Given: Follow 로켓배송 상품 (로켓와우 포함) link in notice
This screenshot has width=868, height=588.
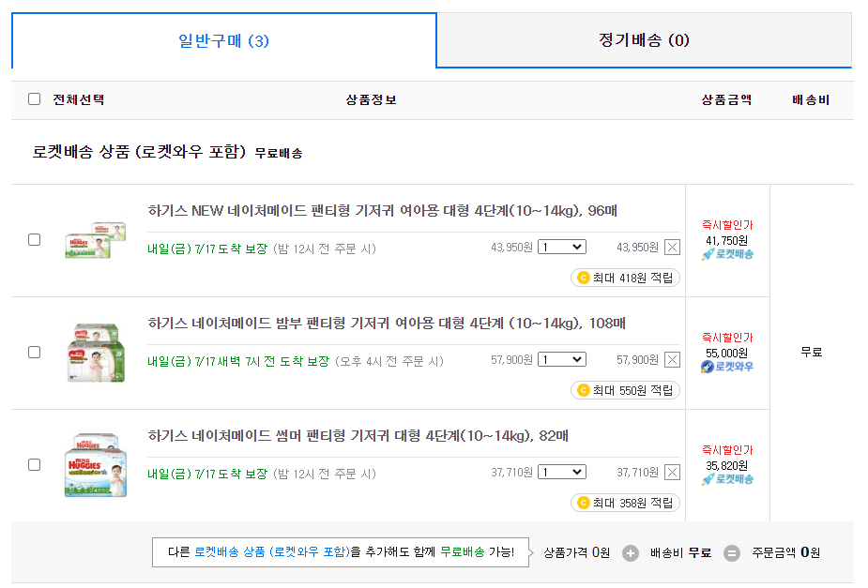Looking at the screenshot, I should click(272, 552).
